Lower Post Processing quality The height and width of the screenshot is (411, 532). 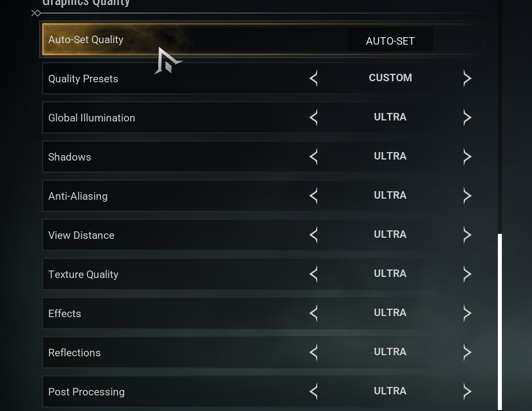314,391
